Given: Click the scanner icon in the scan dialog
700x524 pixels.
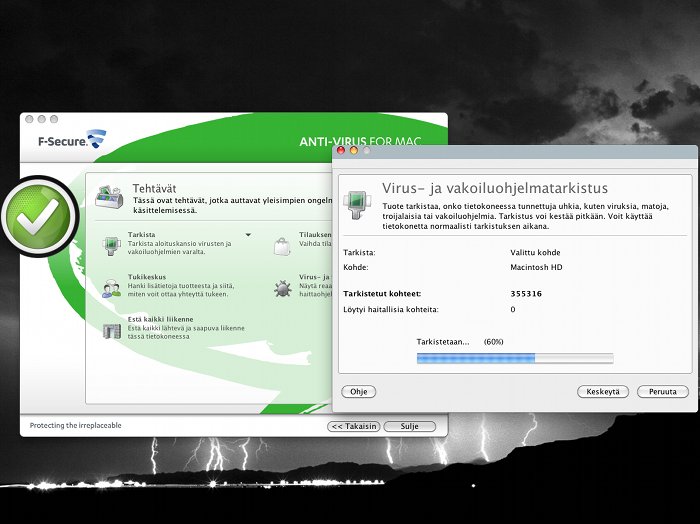Looking at the screenshot, I should point(357,204).
